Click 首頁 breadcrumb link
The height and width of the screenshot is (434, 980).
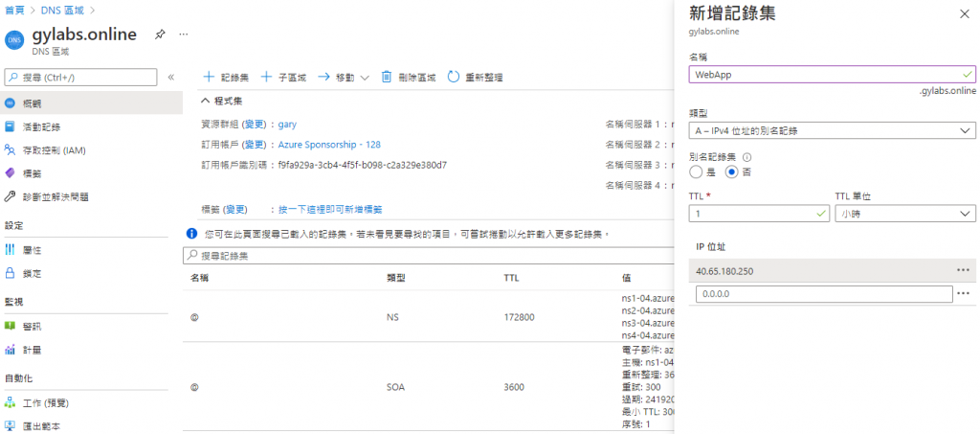coord(13,10)
